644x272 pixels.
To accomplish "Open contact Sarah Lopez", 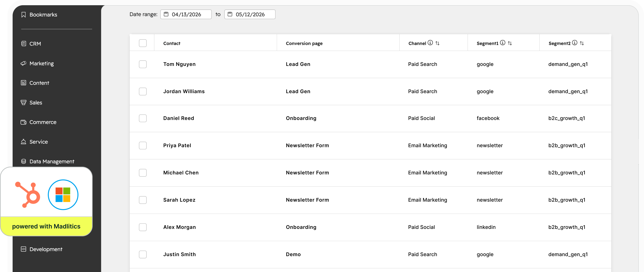I will coord(179,200).
